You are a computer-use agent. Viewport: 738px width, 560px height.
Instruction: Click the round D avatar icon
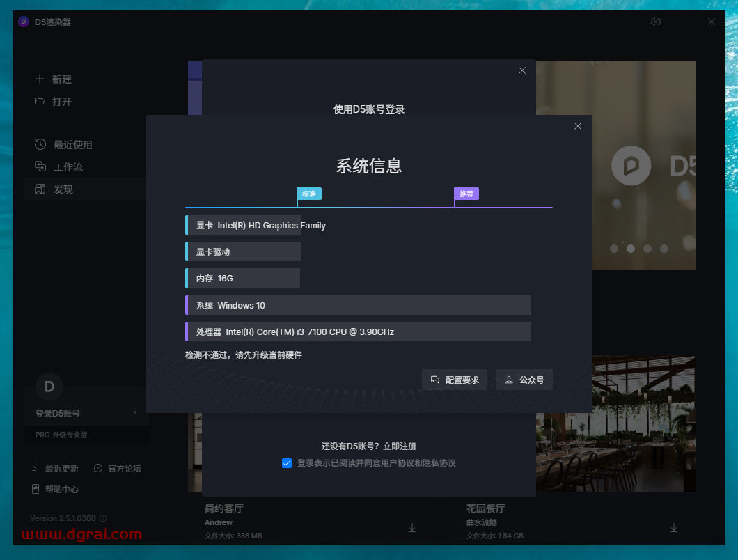click(49, 387)
